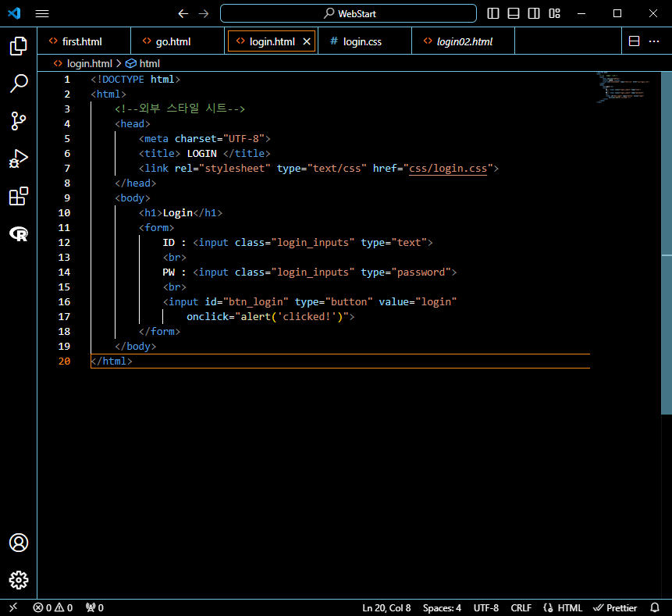Change indentation via Spaces: 4
This screenshot has width=672, height=616.
[x=442, y=608]
